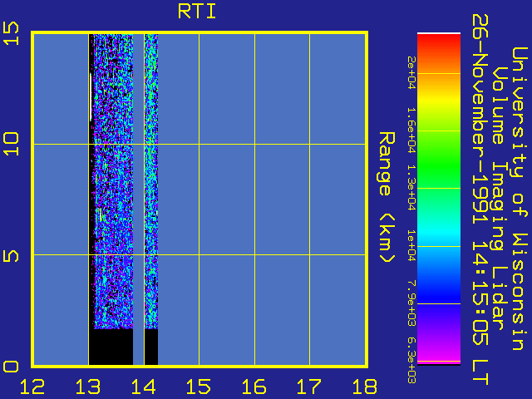The height and width of the screenshot is (399, 532).
Task: Click the colorbar label 2e+04
Action: tap(411, 73)
